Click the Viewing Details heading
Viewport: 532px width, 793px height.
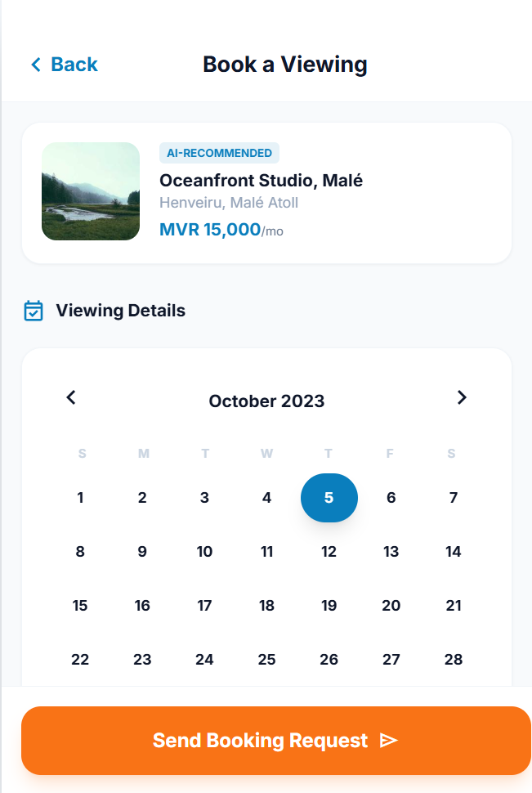point(119,311)
